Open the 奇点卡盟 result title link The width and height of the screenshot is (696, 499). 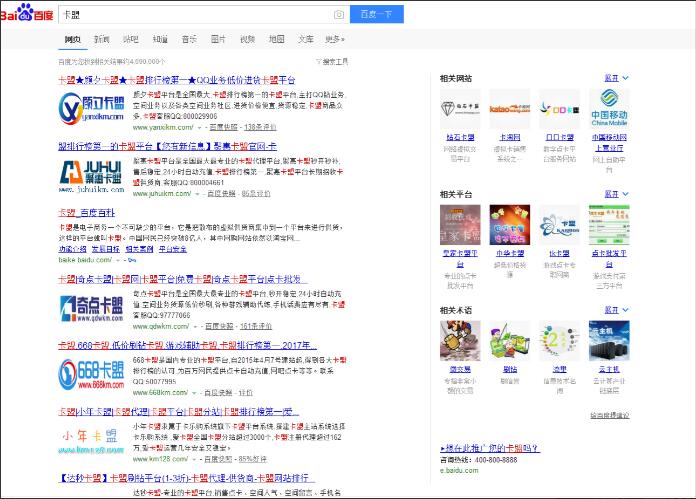(x=183, y=279)
